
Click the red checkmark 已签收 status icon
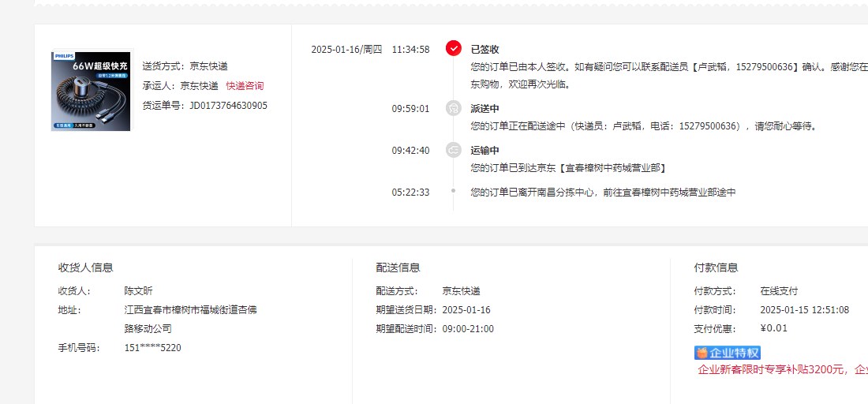454,49
